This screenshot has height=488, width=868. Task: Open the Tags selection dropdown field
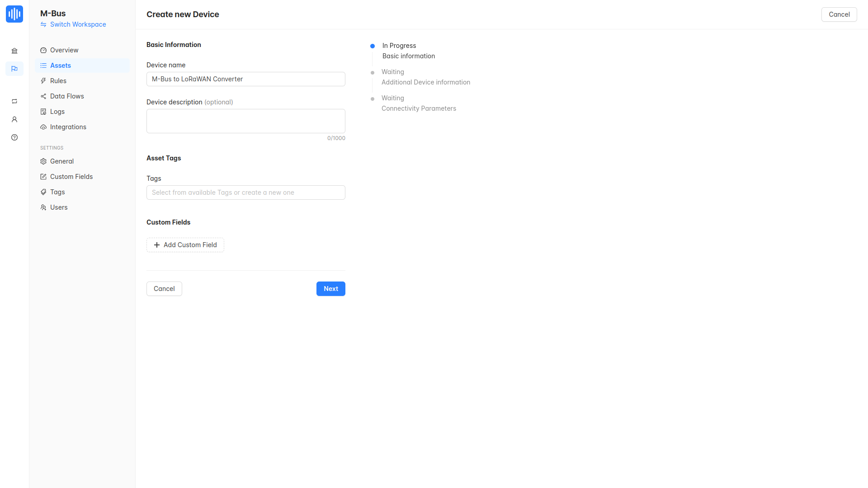[245, 192]
